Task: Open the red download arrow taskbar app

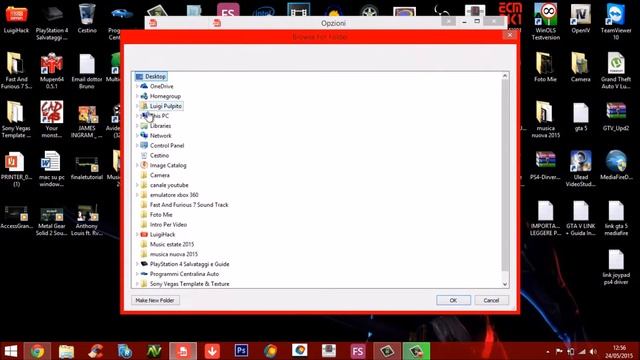Action: (212, 351)
